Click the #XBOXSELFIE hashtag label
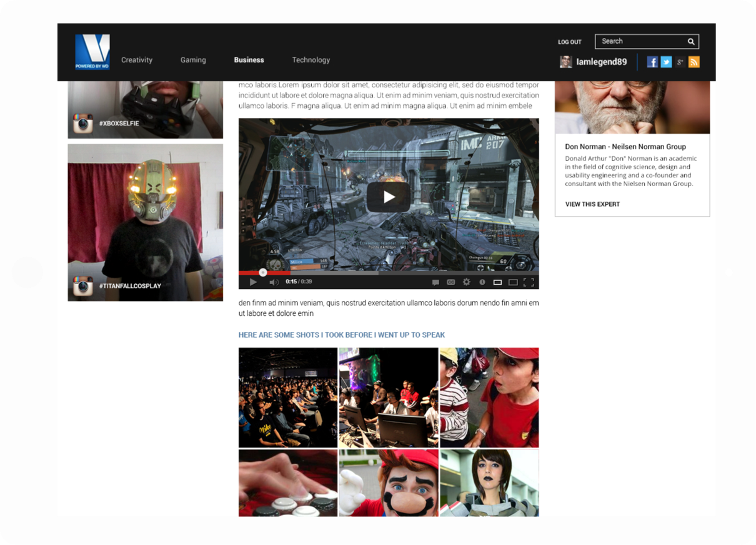756x545 pixels. pos(119,124)
